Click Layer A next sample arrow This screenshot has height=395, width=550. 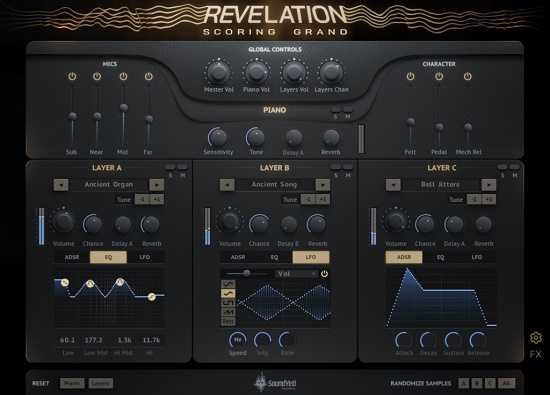pos(156,185)
